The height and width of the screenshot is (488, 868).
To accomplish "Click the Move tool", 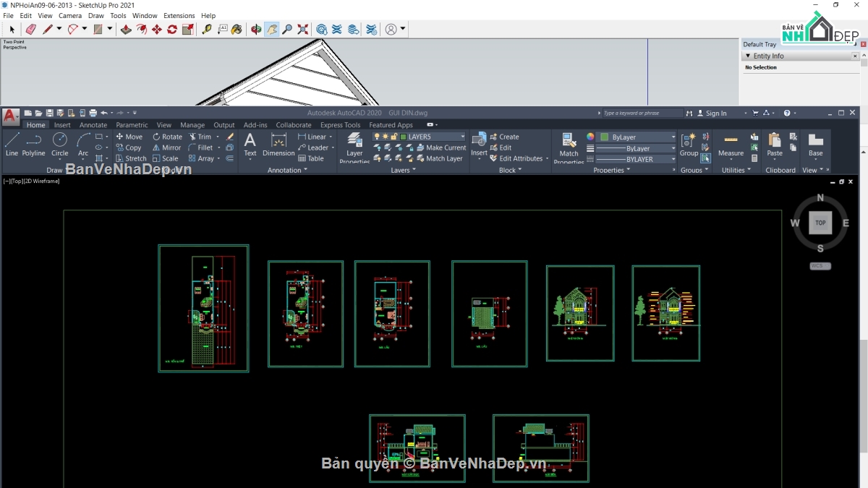I will [x=129, y=136].
